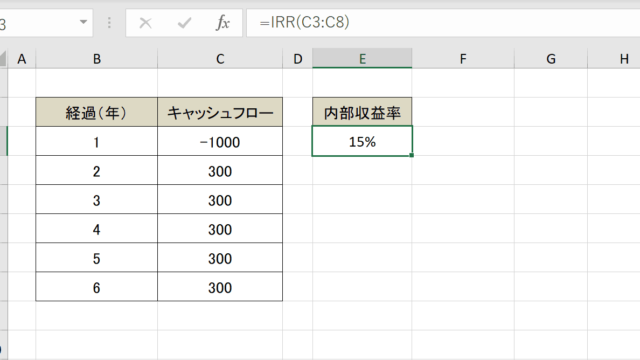
Task: Click the confirm checkmark formula button
Action: tap(184, 23)
